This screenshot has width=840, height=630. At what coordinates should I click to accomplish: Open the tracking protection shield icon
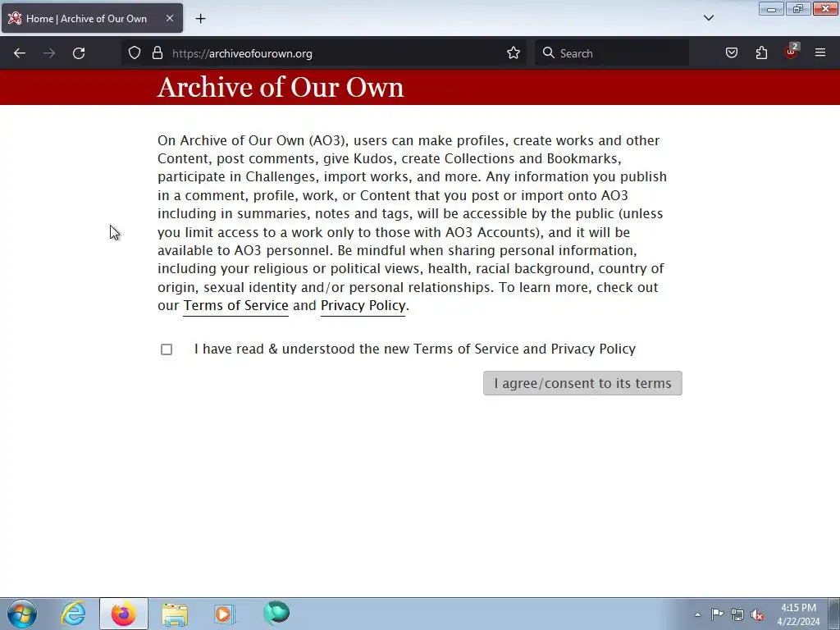tap(135, 52)
